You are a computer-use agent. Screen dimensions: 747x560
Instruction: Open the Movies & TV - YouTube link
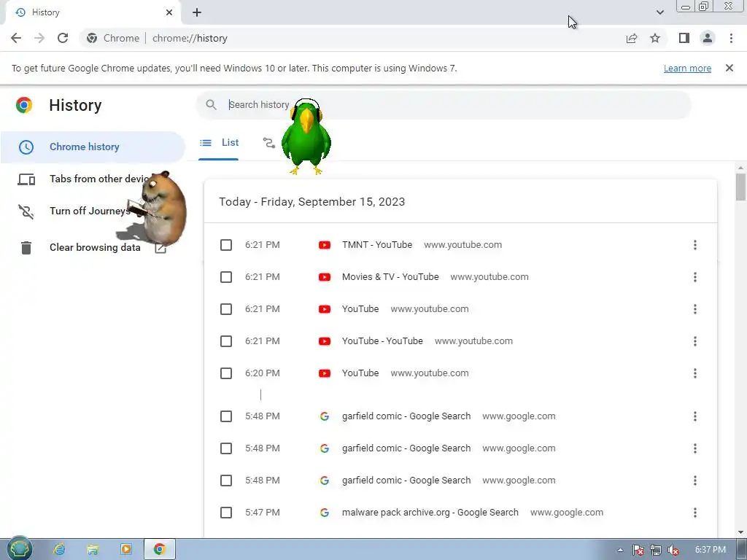(x=390, y=276)
